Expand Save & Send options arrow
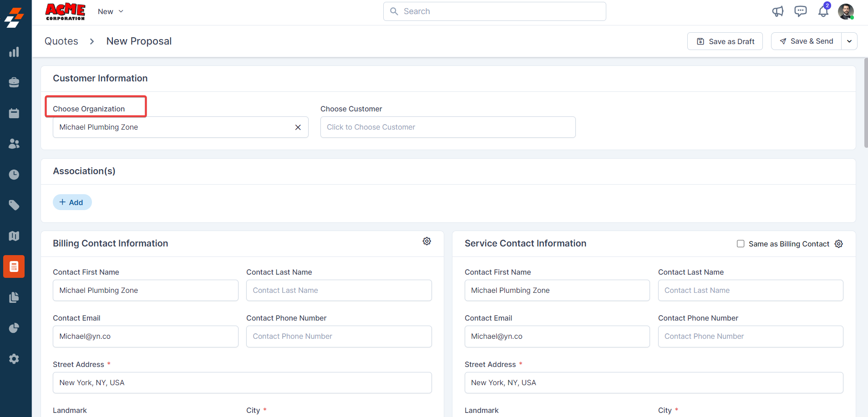868x417 pixels. (849, 41)
